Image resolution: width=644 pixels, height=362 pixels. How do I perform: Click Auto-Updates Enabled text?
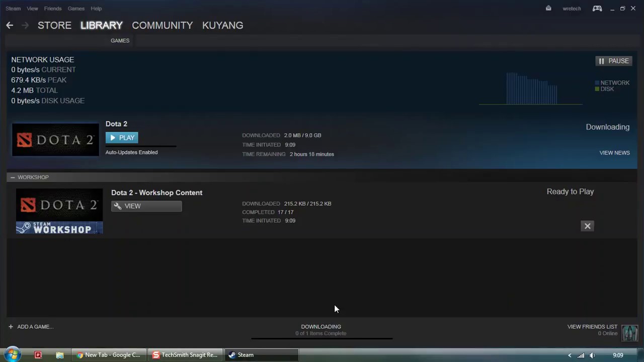point(131,152)
